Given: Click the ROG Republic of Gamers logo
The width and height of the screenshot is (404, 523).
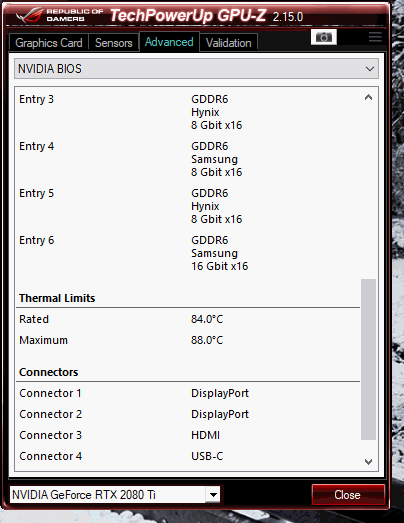Looking at the screenshot, I should click(59, 15).
